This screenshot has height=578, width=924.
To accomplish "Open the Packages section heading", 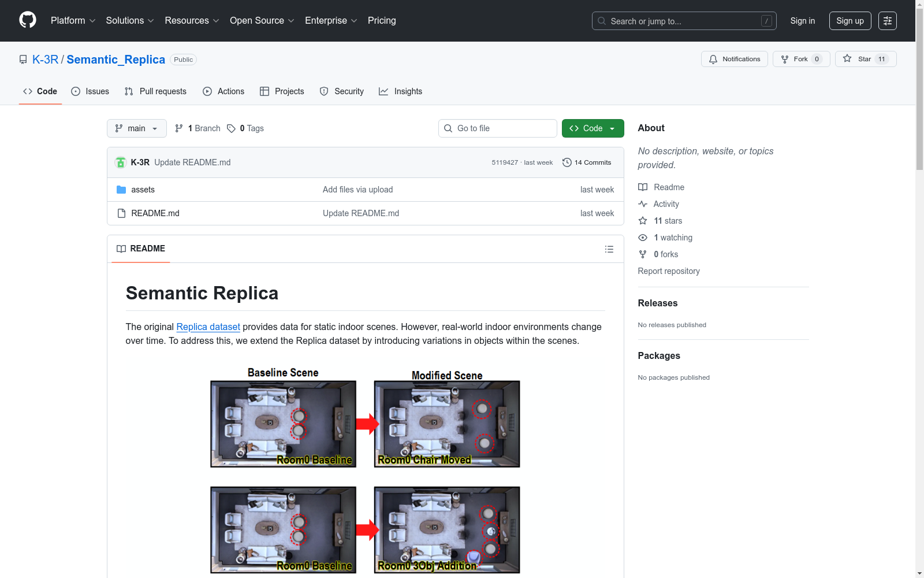I will coord(659,355).
